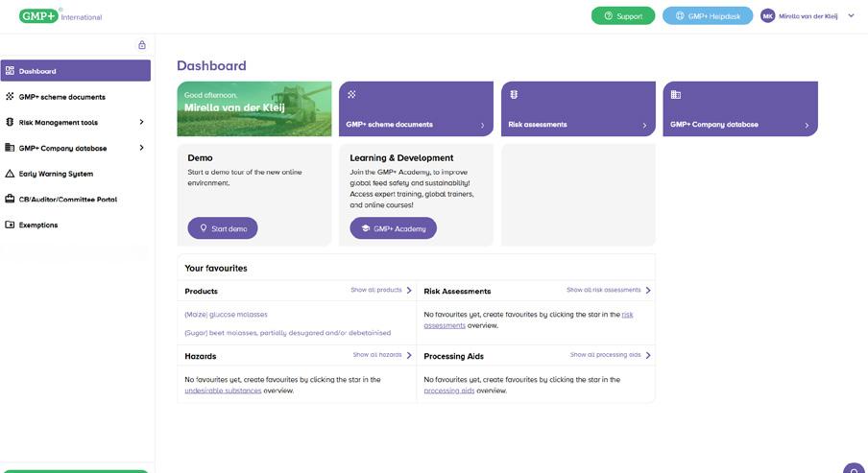Image resolution: width=868 pixels, height=473 pixels.
Task: Open the Show all risk assessments link
Action: [603, 290]
